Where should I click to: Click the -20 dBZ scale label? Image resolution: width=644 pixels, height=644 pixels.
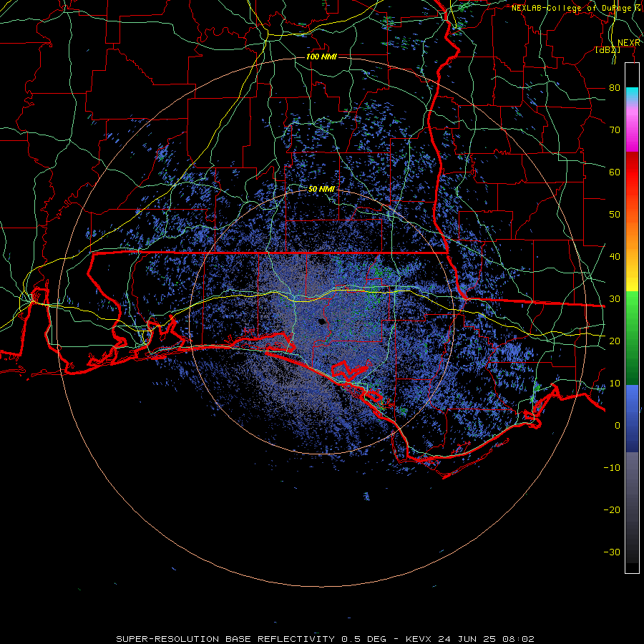(612, 509)
